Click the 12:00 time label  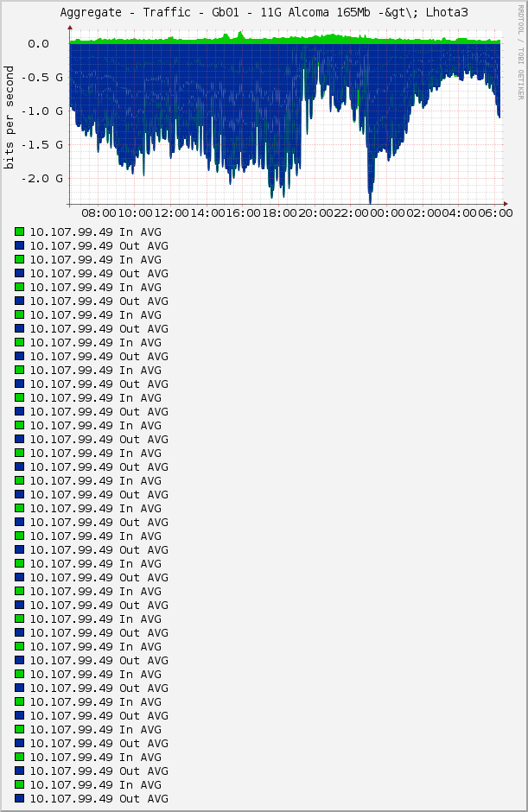pyautogui.click(x=171, y=213)
